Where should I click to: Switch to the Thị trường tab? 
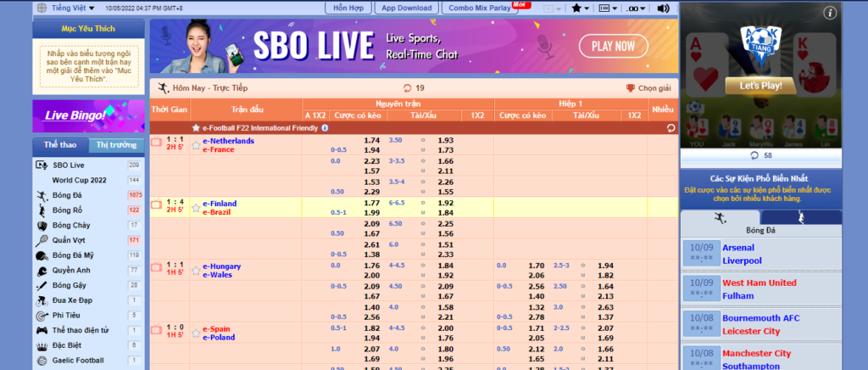click(x=116, y=145)
